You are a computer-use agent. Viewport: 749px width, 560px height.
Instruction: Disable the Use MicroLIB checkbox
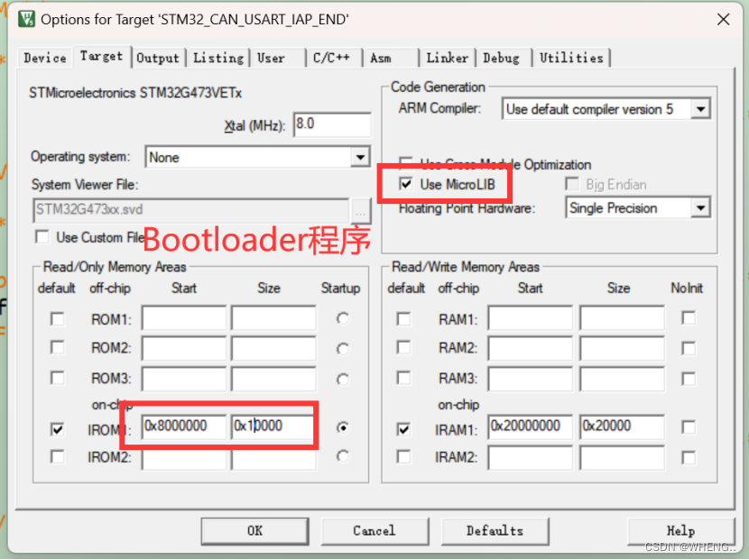click(407, 184)
